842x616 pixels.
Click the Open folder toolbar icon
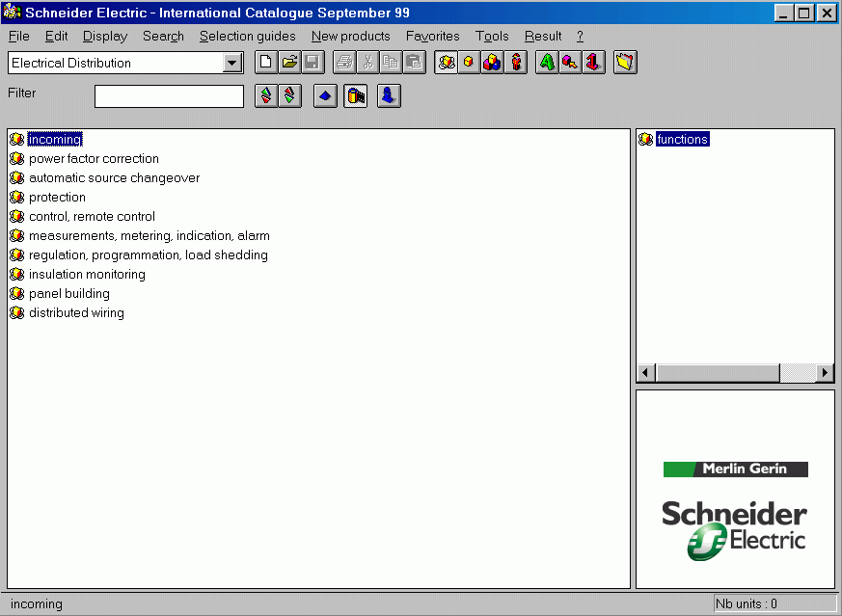289,63
